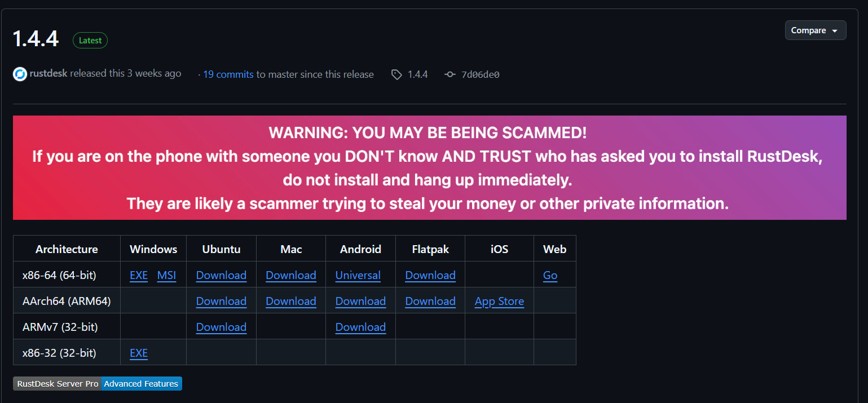Download Flatpak x86-64 package

click(430, 275)
